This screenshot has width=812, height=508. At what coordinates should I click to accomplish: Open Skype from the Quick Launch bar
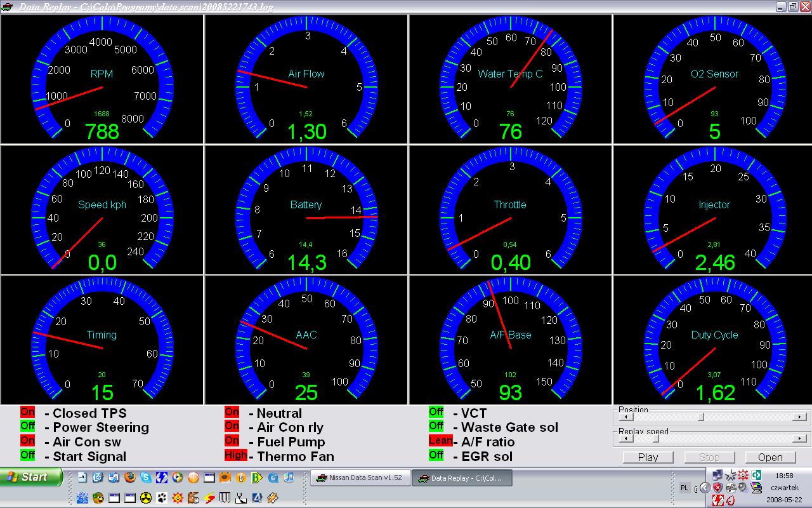(x=145, y=478)
